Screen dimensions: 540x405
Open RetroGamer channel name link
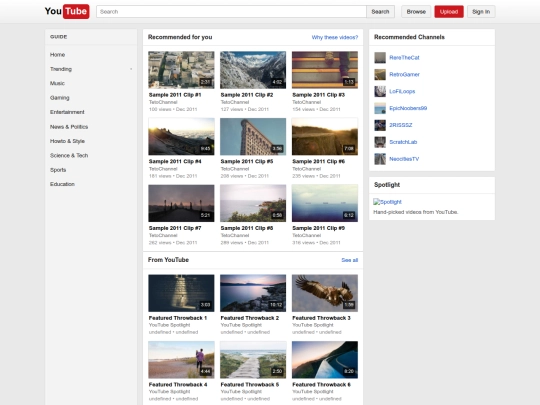(404, 74)
